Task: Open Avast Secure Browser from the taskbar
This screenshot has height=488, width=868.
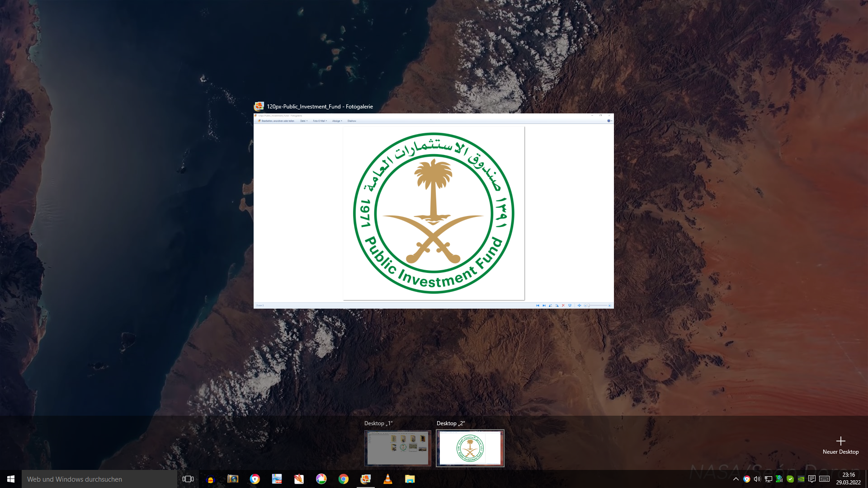Action: [255, 479]
